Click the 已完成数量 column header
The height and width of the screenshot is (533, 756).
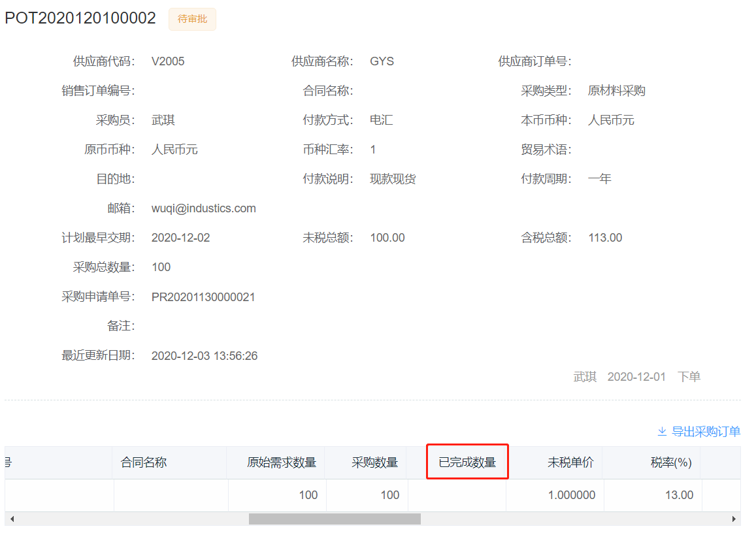pos(467,462)
